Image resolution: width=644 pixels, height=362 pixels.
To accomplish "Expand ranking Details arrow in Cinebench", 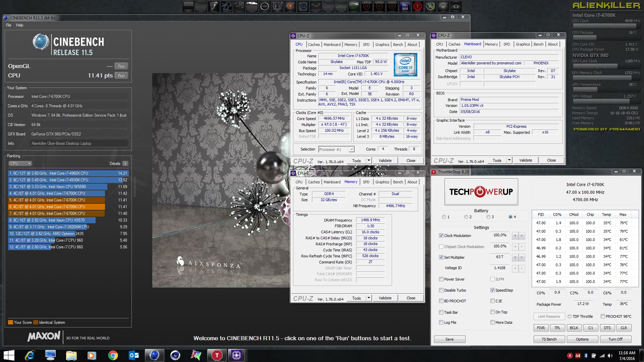I will click(x=125, y=164).
